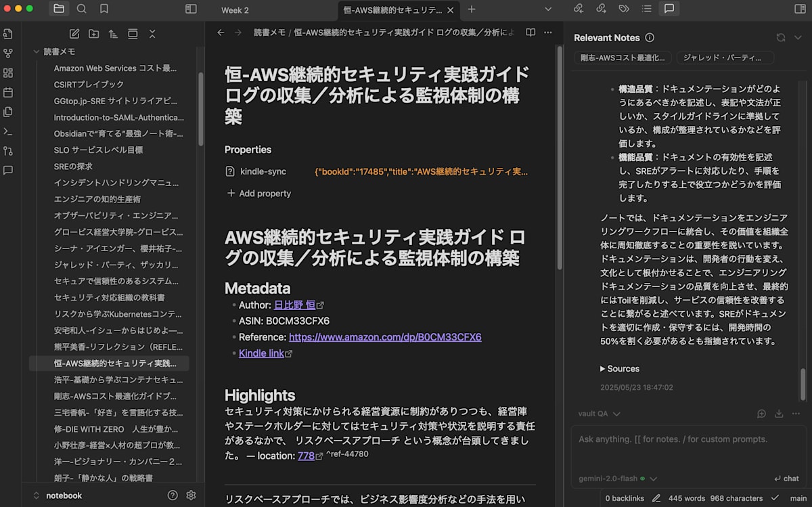
Task: Show Relevant Notes info icon
Action: pos(650,38)
